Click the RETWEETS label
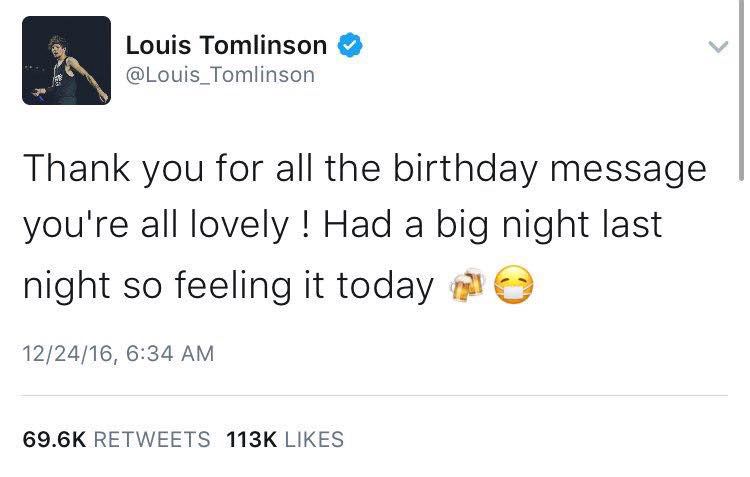Screen dimensions: 750x477 [x=152, y=439]
